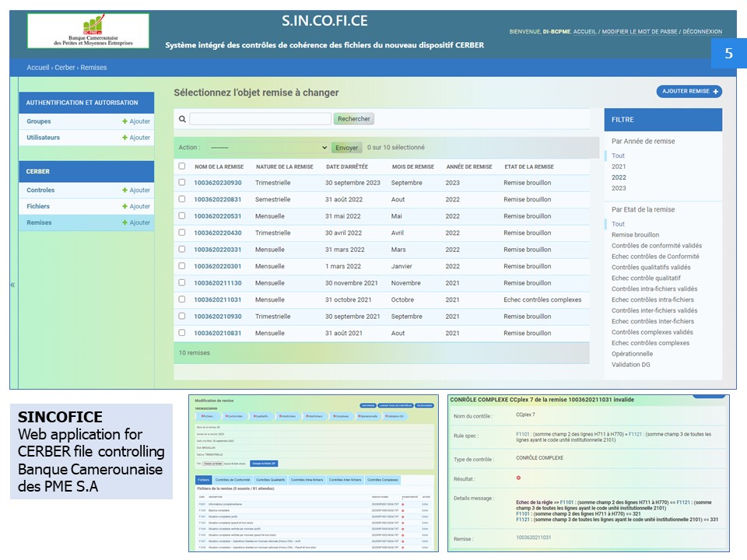Open the Action dropdown menu
The width and height of the screenshot is (747, 560).
pyautogui.click(x=268, y=148)
